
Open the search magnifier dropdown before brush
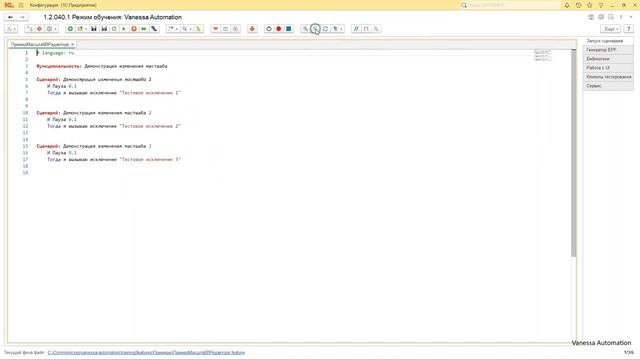point(187,29)
